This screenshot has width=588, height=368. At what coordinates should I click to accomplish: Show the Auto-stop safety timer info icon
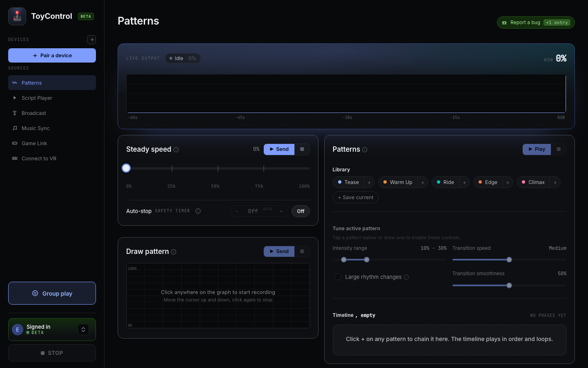pos(198,211)
